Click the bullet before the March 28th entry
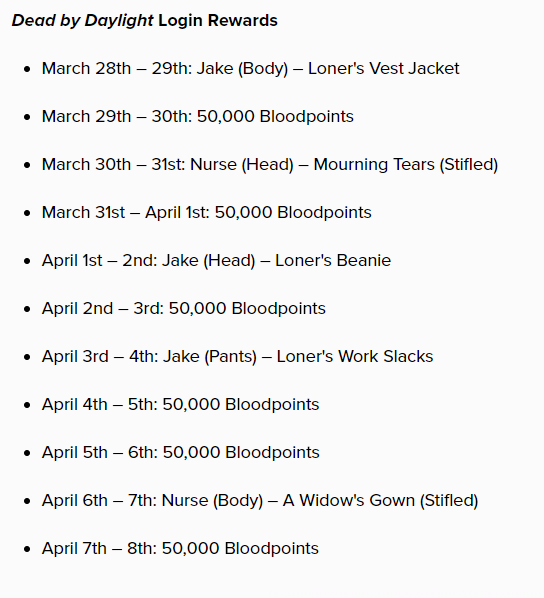 click(27, 69)
